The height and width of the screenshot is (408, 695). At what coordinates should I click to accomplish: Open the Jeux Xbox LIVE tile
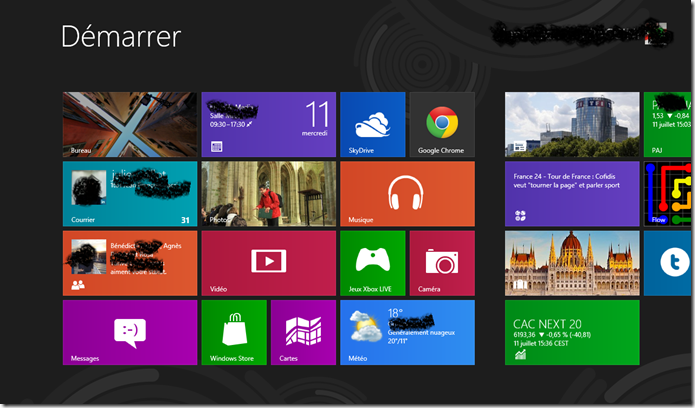(373, 263)
